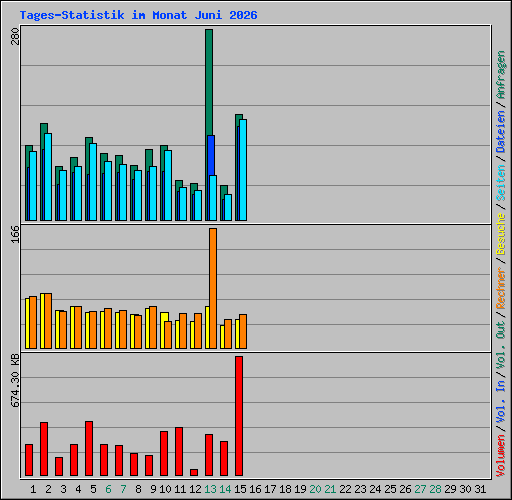
Task: Click the '280' axis value label
Action: click(15, 37)
